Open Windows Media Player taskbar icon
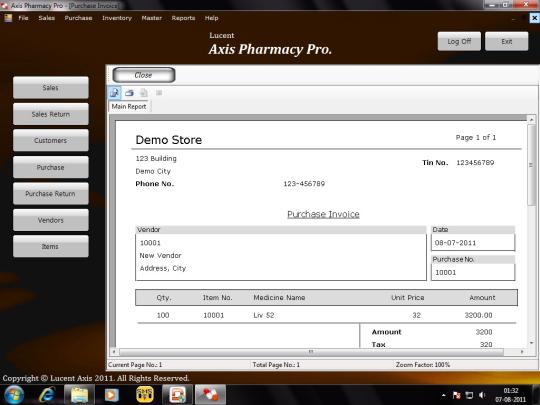540x405 pixels. pos(111,395)
